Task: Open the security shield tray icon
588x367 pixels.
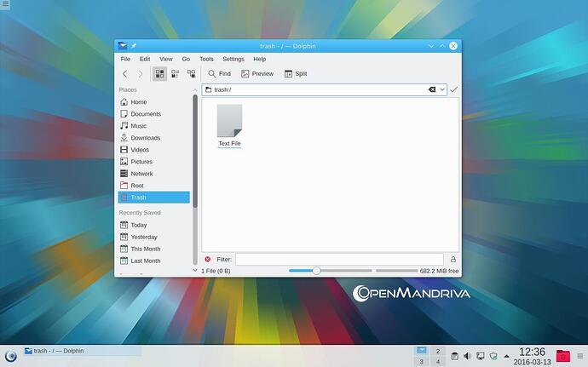Action: pos(493,356)
